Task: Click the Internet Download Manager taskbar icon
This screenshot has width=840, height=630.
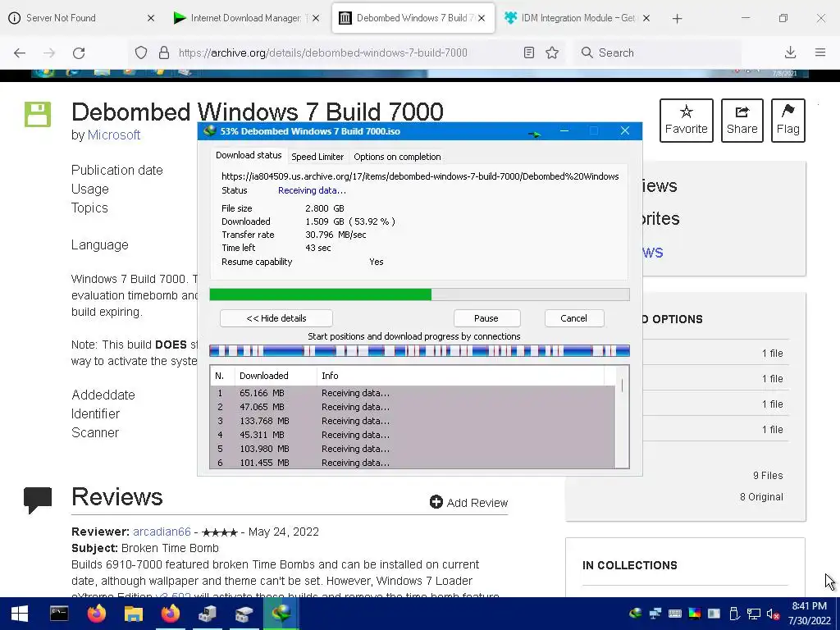Action: 281,614
